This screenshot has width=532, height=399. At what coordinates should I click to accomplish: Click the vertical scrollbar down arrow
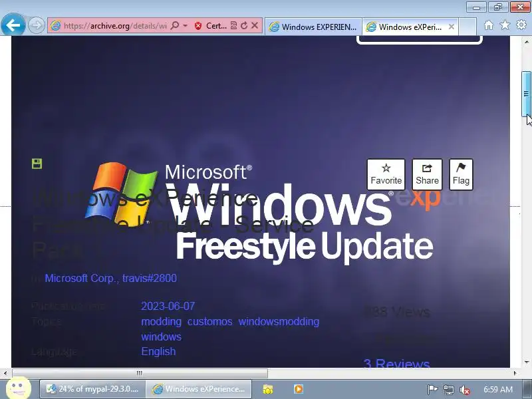coord(527,362)
